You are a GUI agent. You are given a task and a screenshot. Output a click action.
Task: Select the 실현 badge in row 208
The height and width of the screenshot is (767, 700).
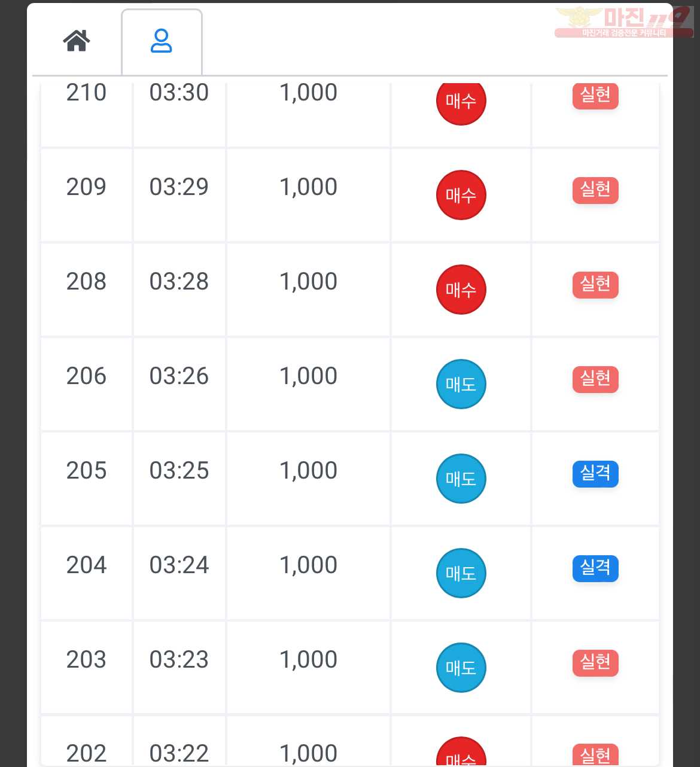595,284
